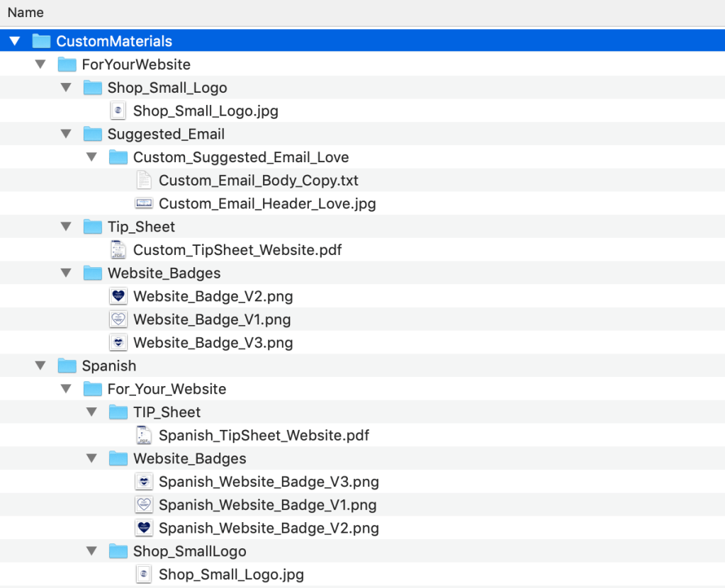This screenshot has height=588, width=725.
Task: Click the Suggested_Email folder icon
Action: coord(93,134)
